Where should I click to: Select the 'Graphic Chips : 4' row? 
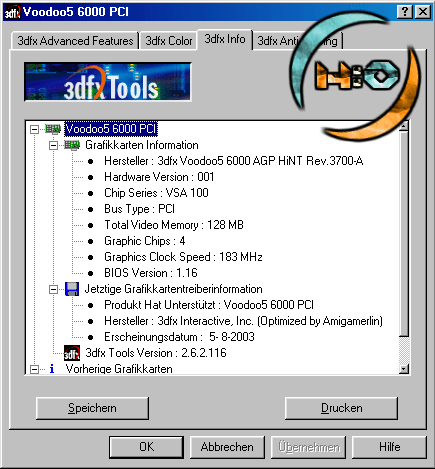click(145, 241)
